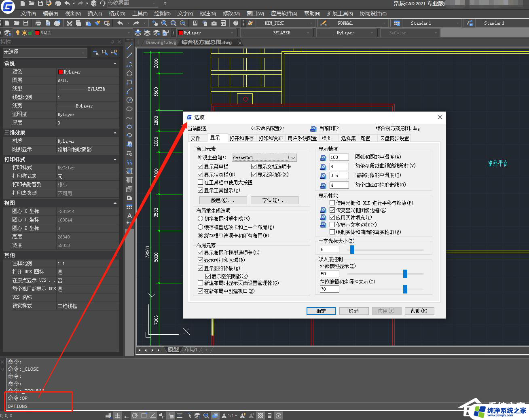Click the 渲染对象的平滑度 input field
This screenshot has width=529, height=420.
pyautogui.click(x=339, y=175)
